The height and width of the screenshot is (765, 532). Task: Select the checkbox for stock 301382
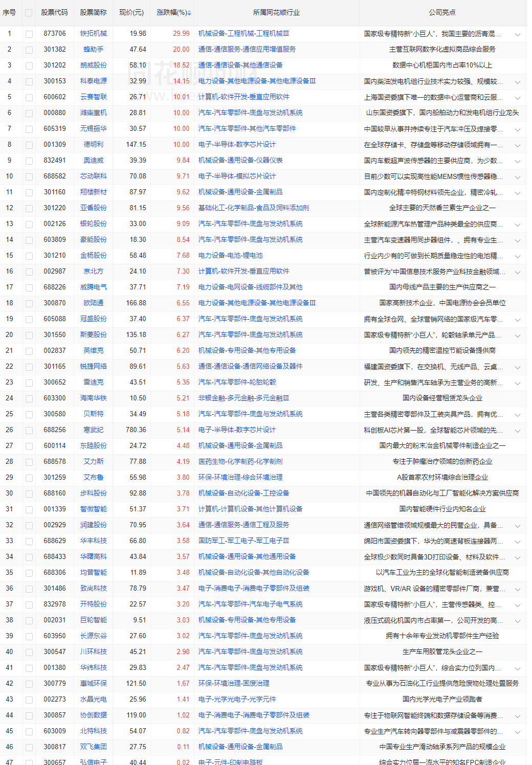(x=29, y=50)
